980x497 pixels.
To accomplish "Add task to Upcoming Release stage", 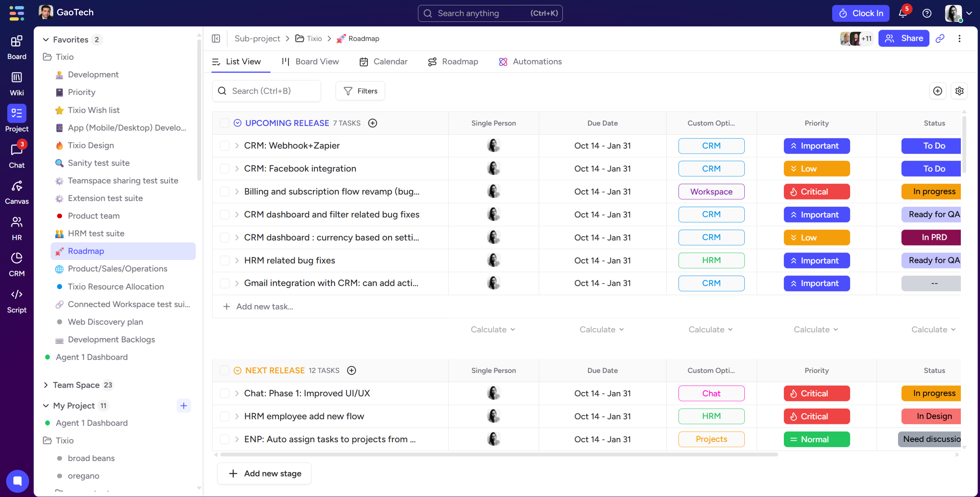I will 372,123.
